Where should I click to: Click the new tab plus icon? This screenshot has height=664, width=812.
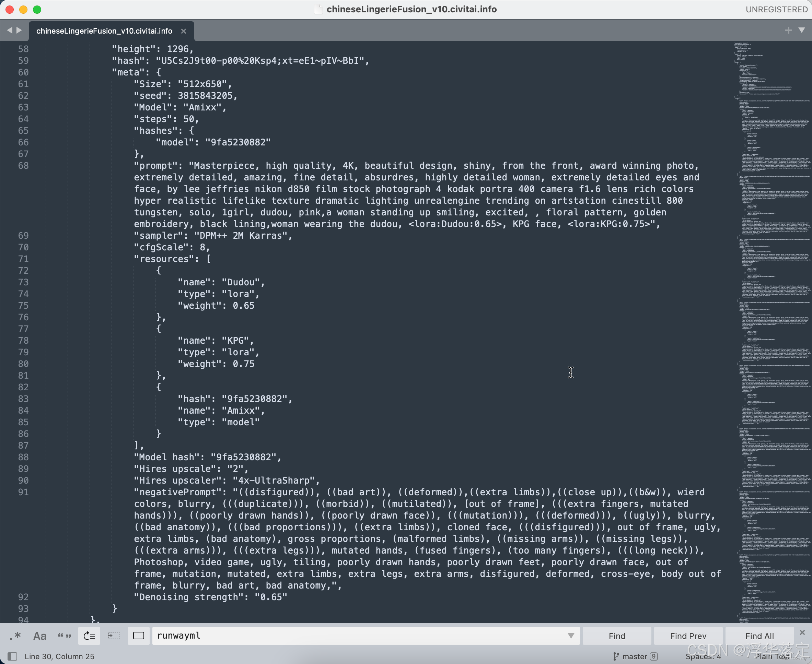point(788,30)
